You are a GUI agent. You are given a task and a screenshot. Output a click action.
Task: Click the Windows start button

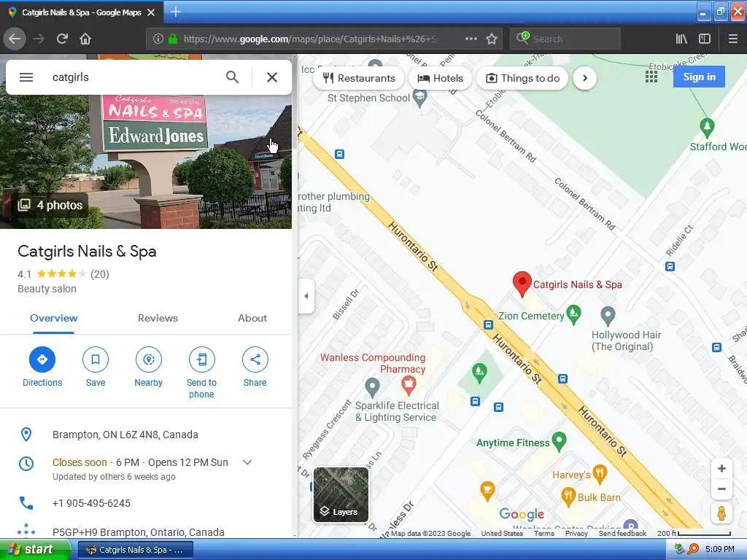point(35,550)
